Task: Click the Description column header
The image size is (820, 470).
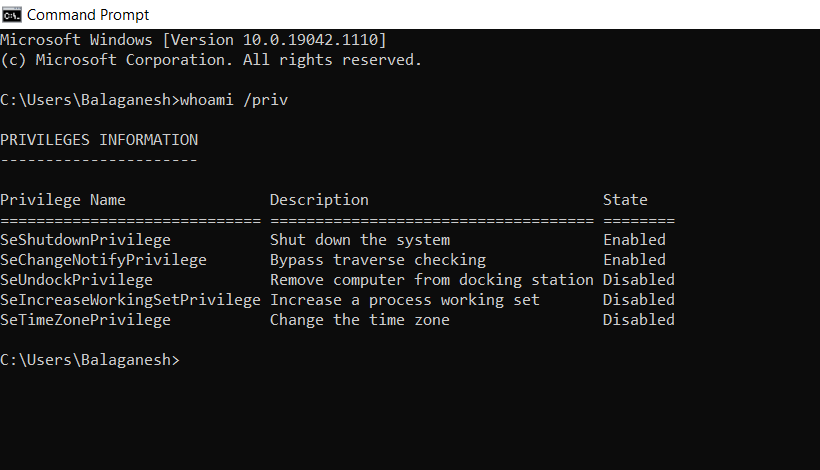Action: click(x=319, y=200)
